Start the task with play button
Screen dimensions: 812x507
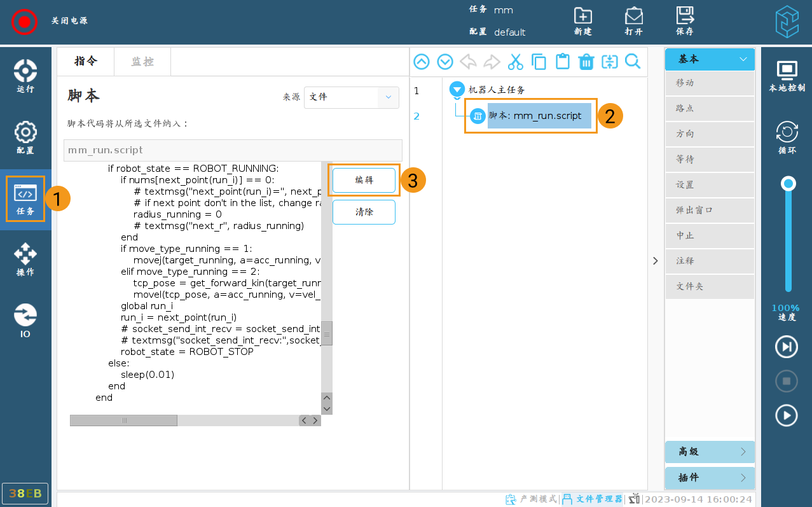(787, 415)
